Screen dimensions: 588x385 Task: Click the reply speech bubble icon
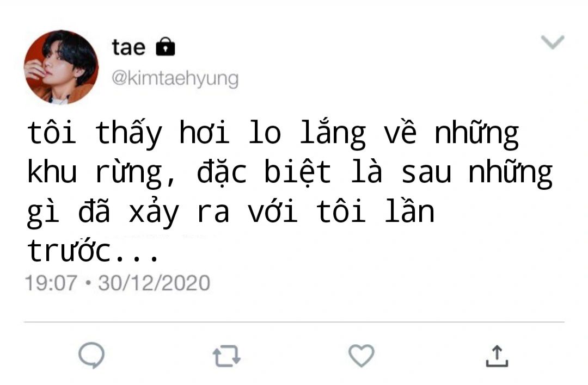(91, 355)
